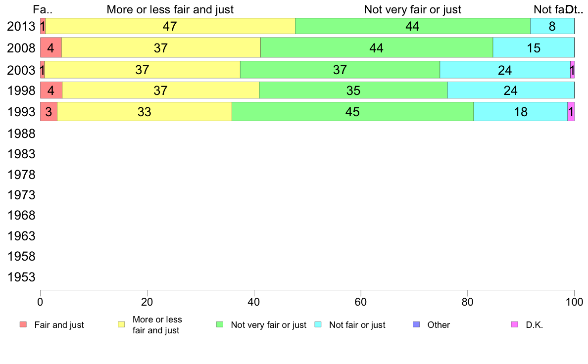Click the cyan Not fair or just swatch
The height and width of the screenshot is (364, 588).
pyautogui.click(x=318, y=324)
